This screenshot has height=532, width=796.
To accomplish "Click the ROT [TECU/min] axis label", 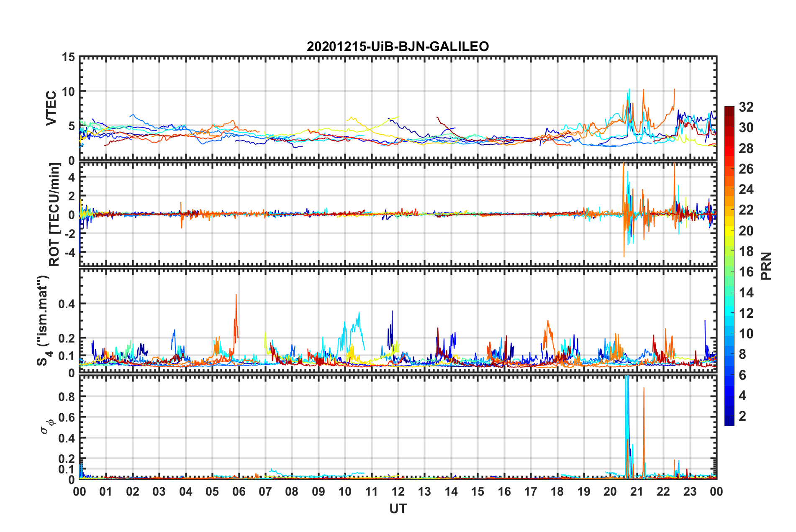I will pyautogui.click(x=54, y=215).
